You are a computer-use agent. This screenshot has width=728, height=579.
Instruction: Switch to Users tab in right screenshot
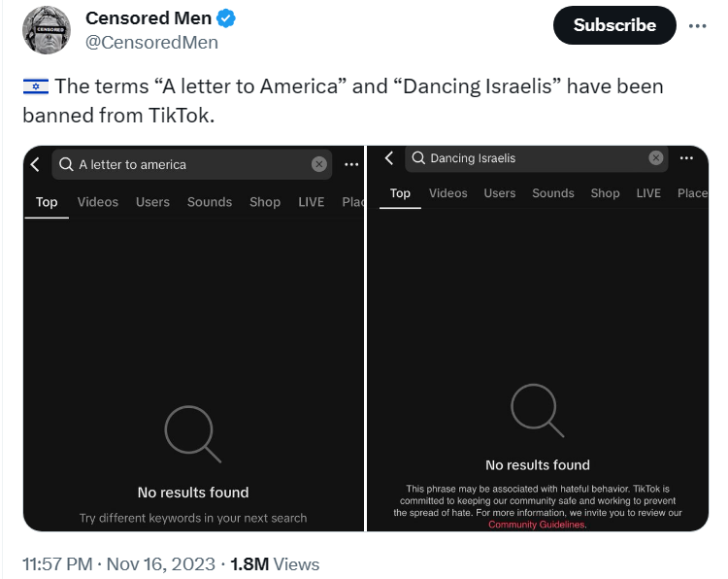(500, 193)
